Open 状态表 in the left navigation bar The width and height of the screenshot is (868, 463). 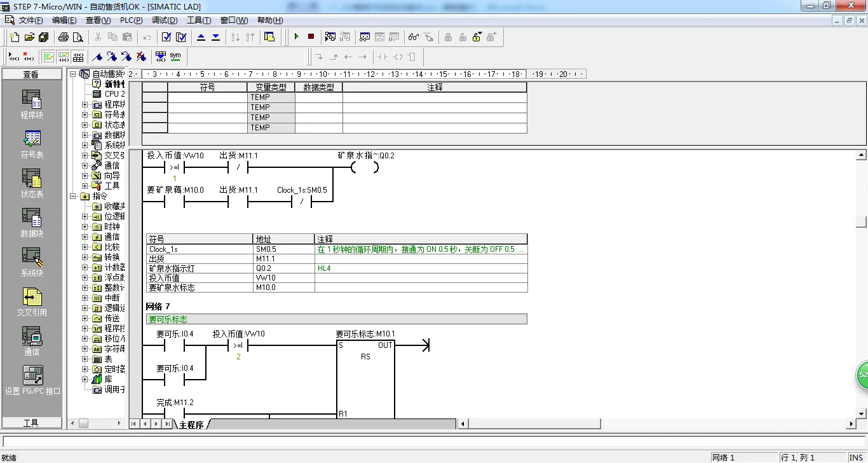(32, 184)
